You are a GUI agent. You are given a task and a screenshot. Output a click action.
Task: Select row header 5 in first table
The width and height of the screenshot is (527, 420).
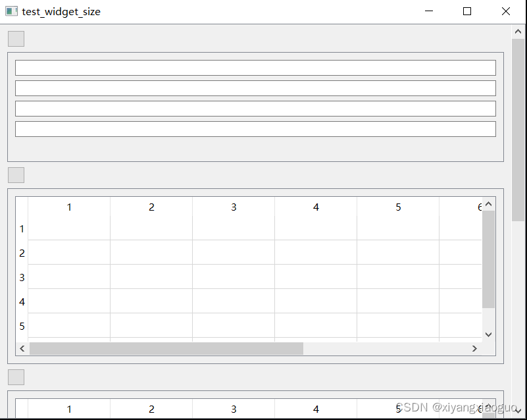point(22,326)
